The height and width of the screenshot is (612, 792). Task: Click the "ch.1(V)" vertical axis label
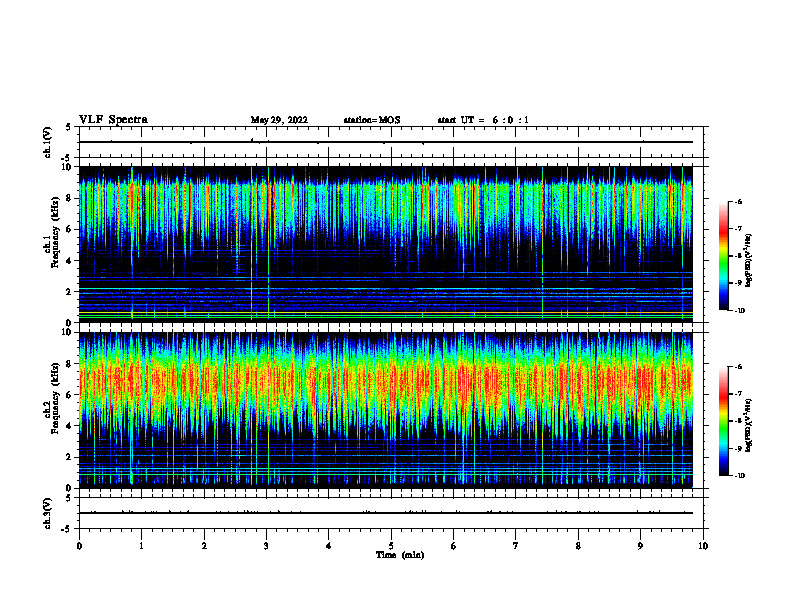click(x=47, y=142)
